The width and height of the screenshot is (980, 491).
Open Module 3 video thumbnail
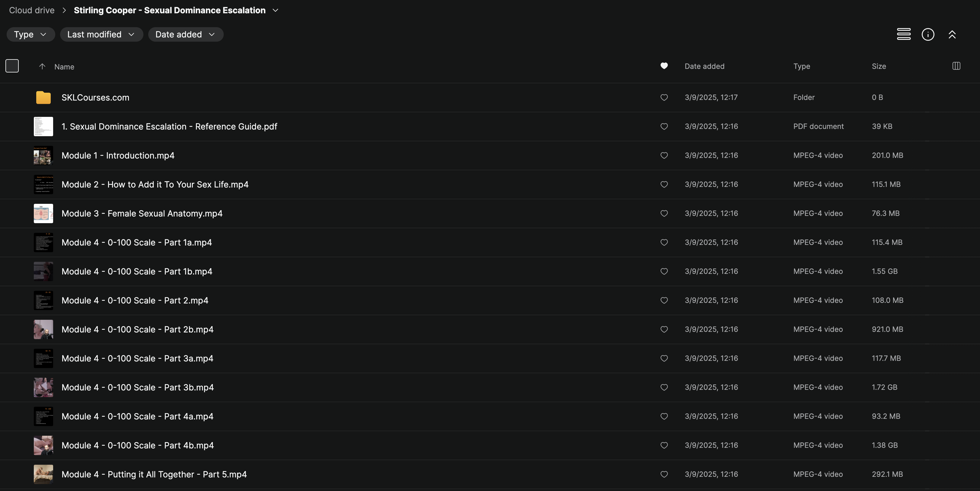tap(43, 213)
